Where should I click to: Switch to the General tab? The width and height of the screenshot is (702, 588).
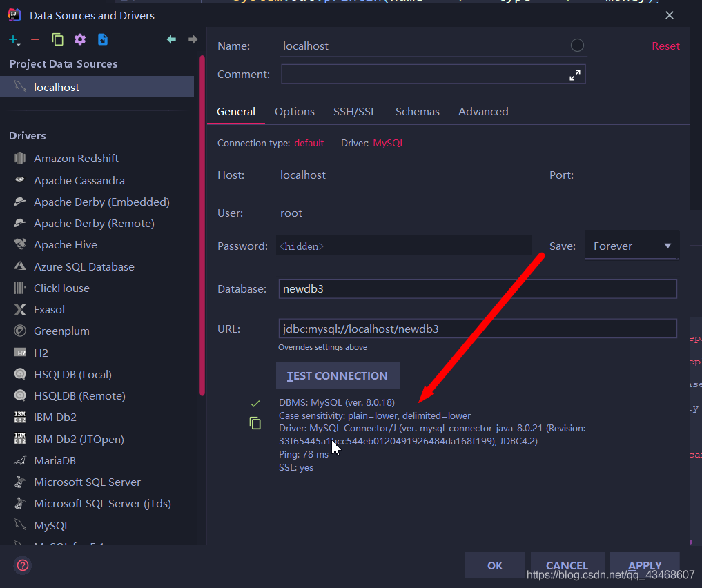point(236,111)
